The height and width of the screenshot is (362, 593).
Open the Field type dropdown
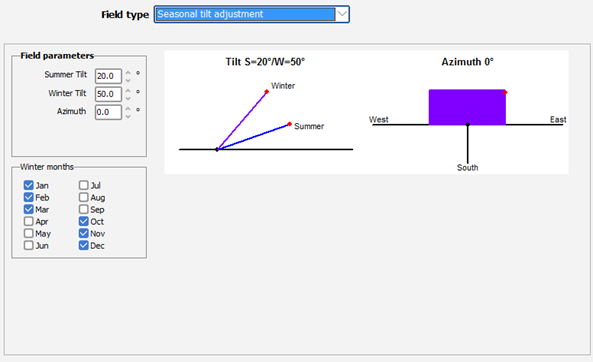tap(342, 14)
